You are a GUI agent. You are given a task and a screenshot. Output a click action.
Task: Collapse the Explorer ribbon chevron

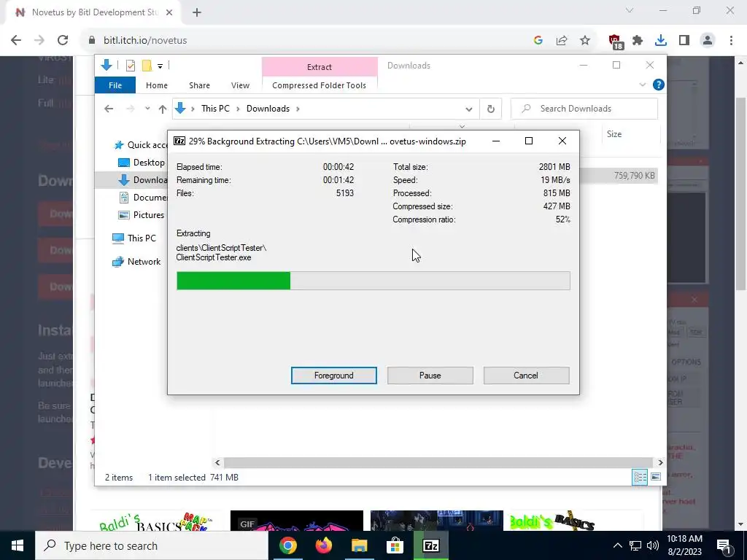[642, 85]
